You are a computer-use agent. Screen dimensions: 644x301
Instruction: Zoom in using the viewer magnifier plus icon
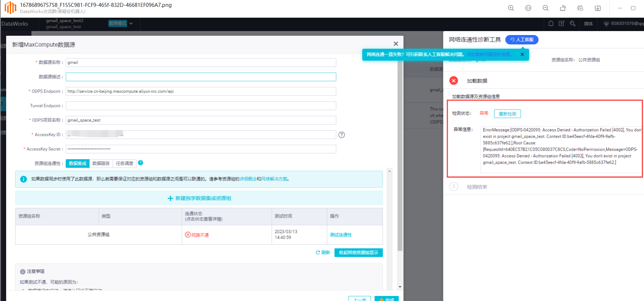[x=511, y=8]
